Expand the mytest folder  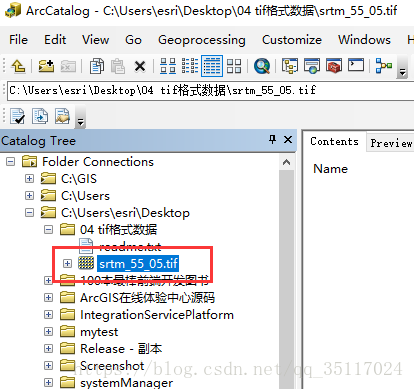click(x=48, y=332)
